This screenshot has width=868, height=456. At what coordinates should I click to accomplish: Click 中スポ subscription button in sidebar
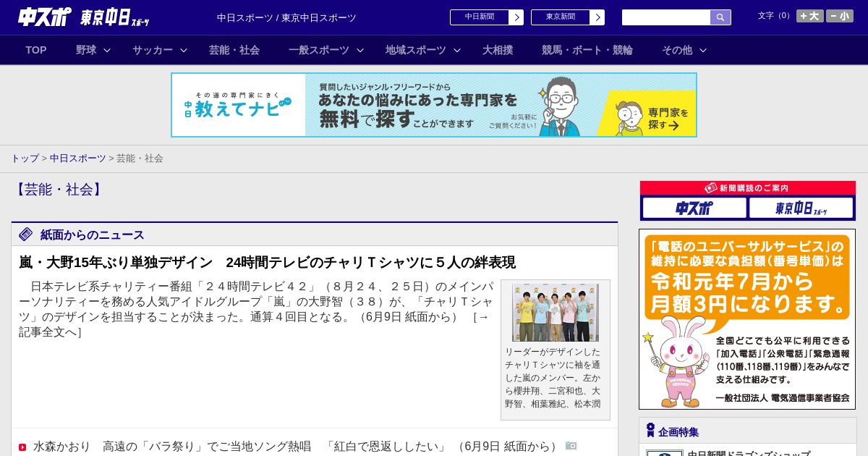tap(694, 208)
